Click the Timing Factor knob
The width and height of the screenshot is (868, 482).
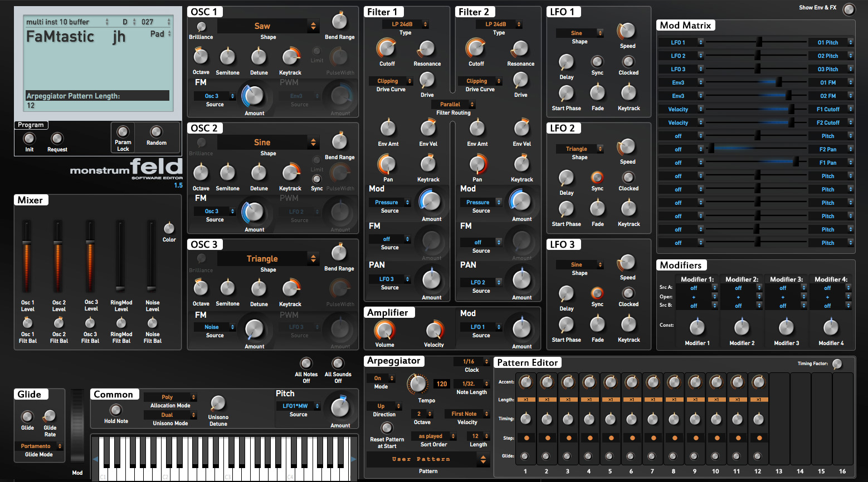[837, 364]
